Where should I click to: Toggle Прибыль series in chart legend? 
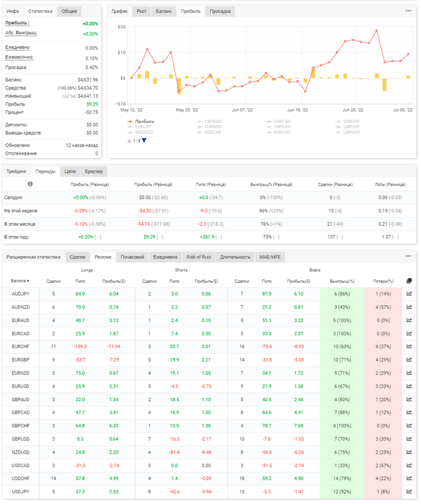[141, 122]
